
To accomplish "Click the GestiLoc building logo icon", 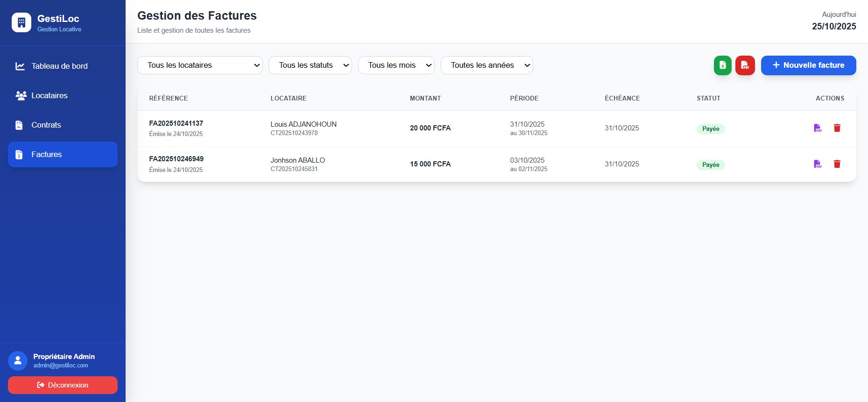I will (21, 22).
